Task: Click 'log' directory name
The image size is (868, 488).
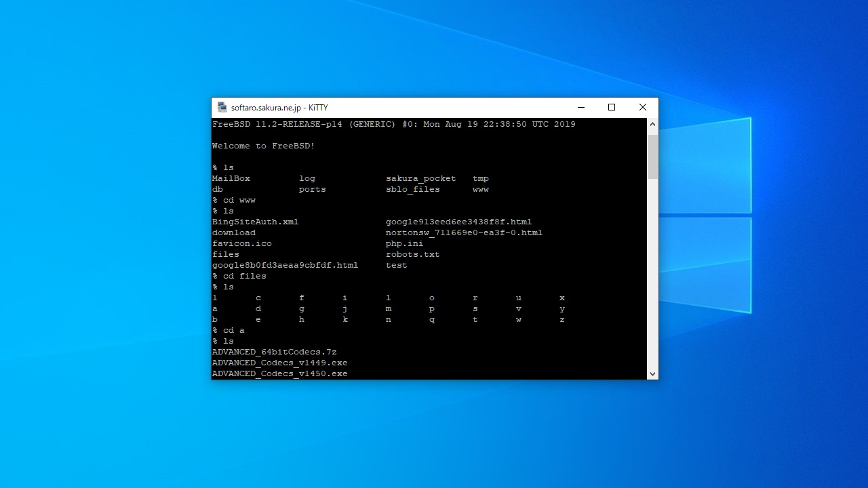Action: (307, 178)
